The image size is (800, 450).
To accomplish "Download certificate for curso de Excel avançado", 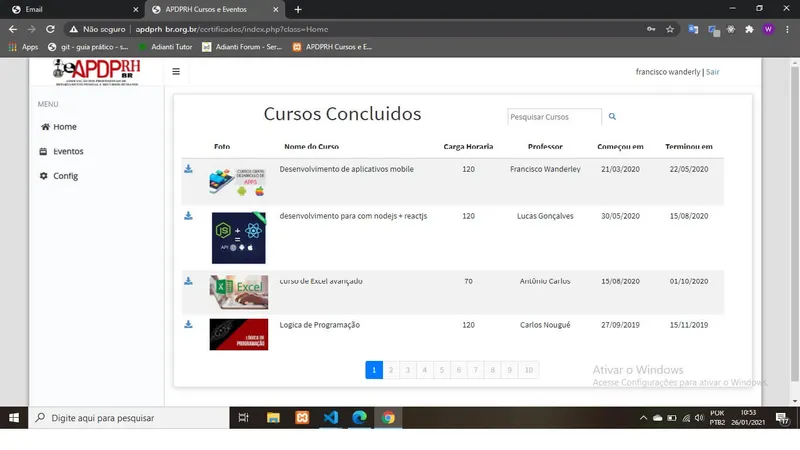I will (x=188, y=281).
